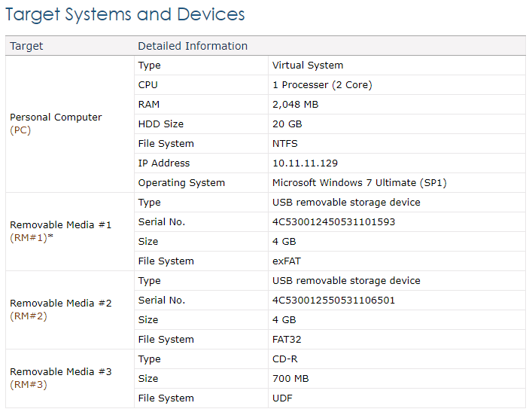Select the Detailed Information column header
The image size is (532, 412).
coord(193,46)
